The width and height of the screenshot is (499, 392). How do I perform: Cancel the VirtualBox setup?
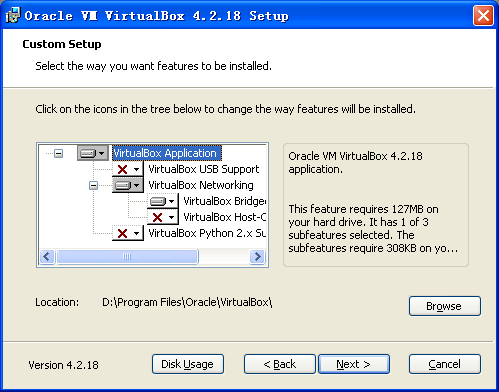(445, 364)
